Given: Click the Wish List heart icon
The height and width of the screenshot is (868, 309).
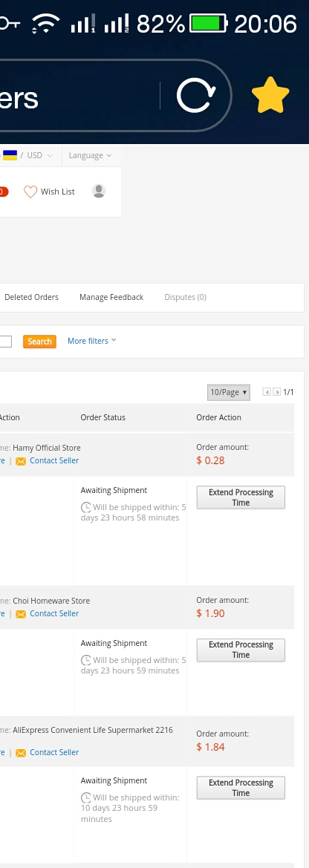Looking at the screenshot, I should (x=30, y=192).
